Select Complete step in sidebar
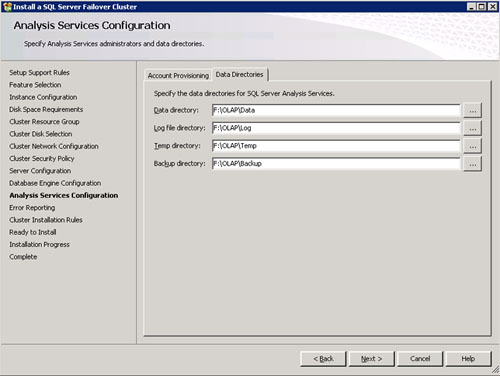Image resolution: width=500 pixels, height=376 pixels. click(23, 257)
